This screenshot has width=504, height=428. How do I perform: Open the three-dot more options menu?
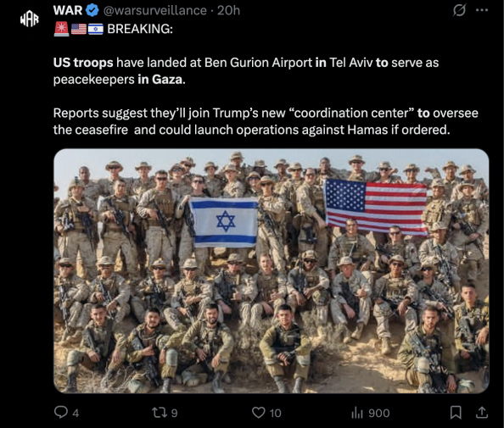[482, 10]
